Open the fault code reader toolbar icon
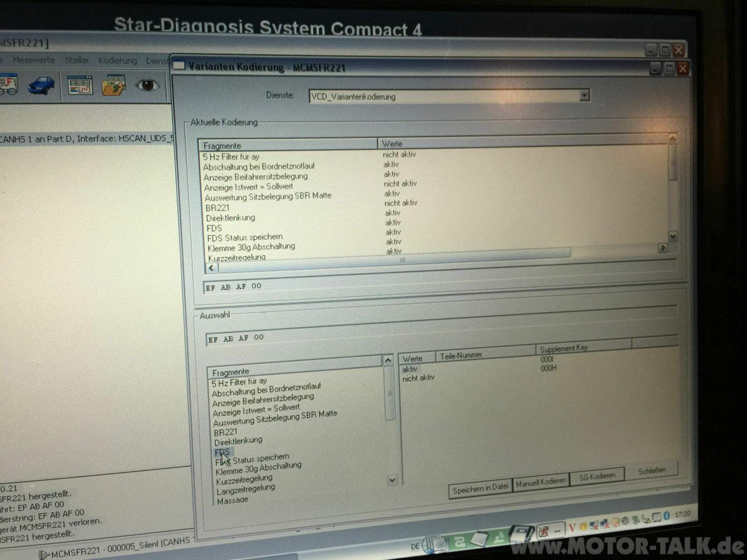This screenshot has height=560, width=747. coord(8,84)
